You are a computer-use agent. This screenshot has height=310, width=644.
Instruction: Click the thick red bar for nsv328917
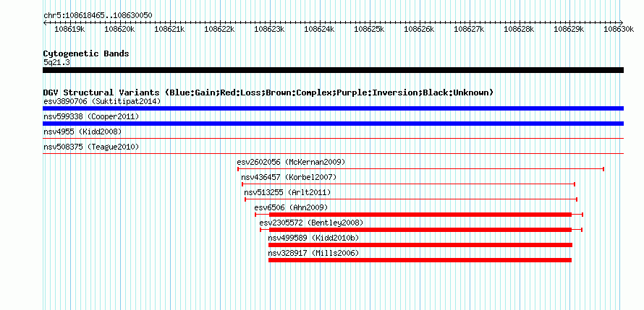tap(420, 260)
